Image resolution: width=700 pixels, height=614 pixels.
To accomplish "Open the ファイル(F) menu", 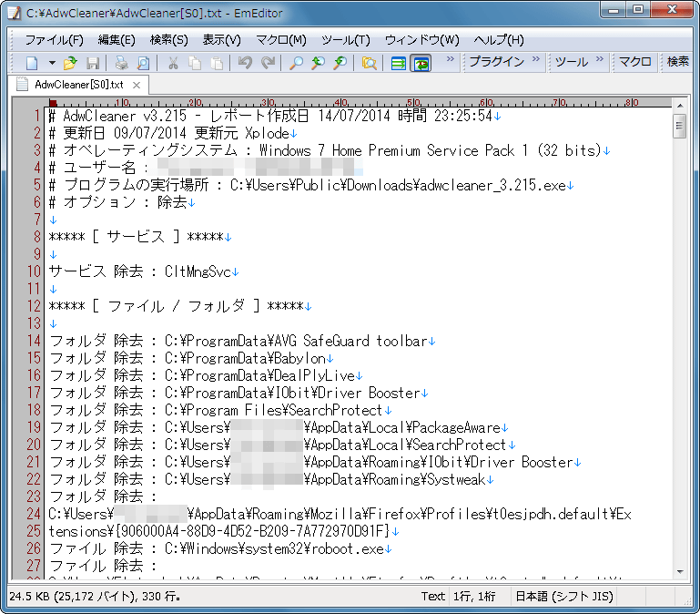I will 54,40.
